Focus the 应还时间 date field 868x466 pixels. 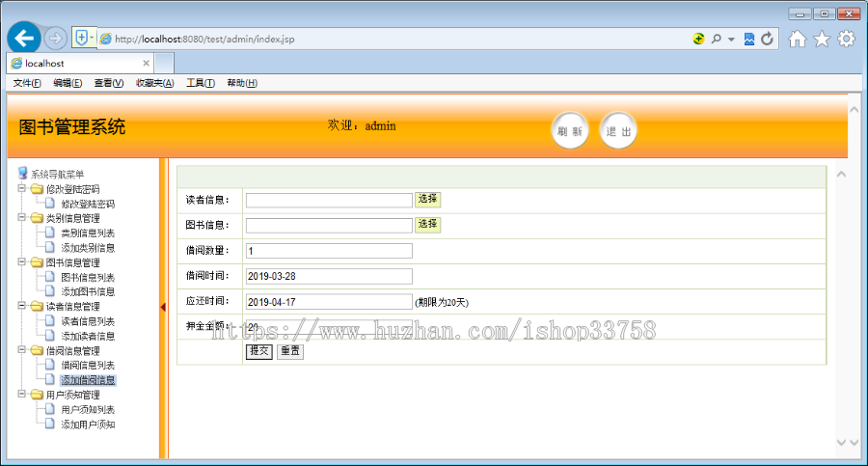point(329,301)
